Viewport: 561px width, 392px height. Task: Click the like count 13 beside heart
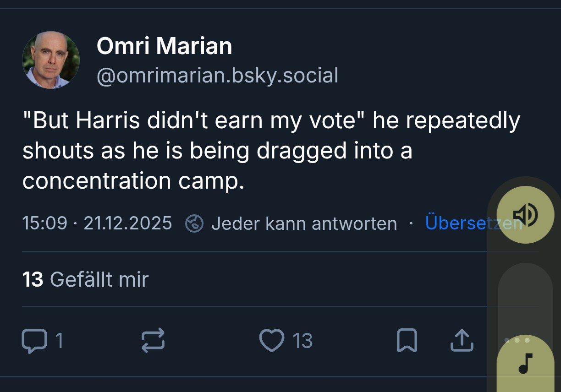(302, 341)
